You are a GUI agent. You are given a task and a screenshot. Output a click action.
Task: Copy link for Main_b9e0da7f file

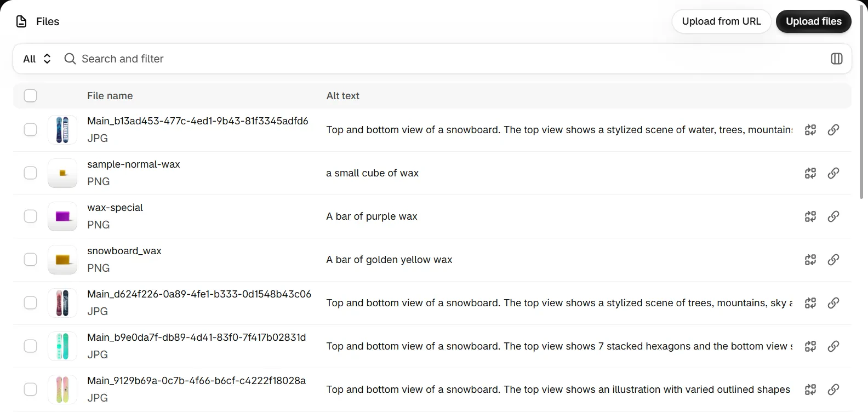[833, 346]
